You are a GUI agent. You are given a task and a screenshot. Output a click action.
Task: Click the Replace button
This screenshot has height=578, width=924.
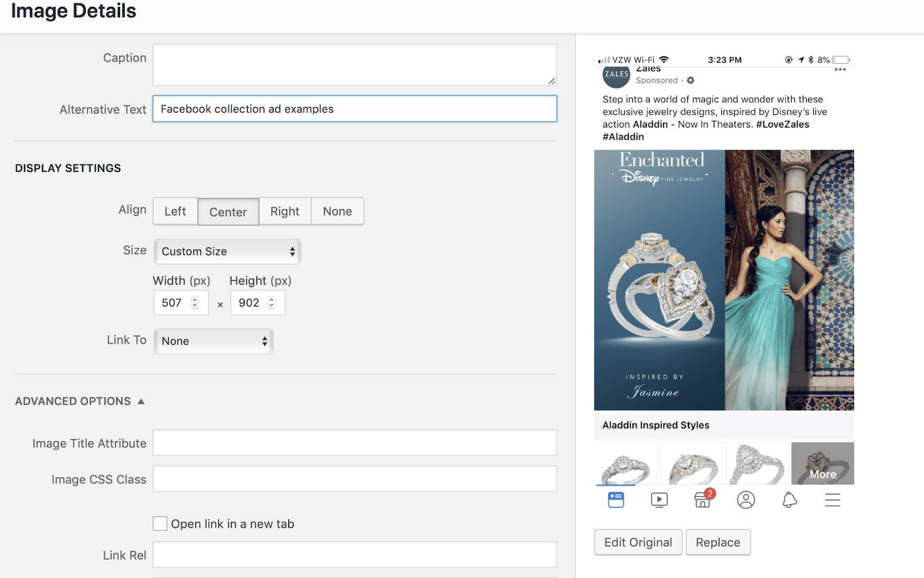[x=718, y=542]
